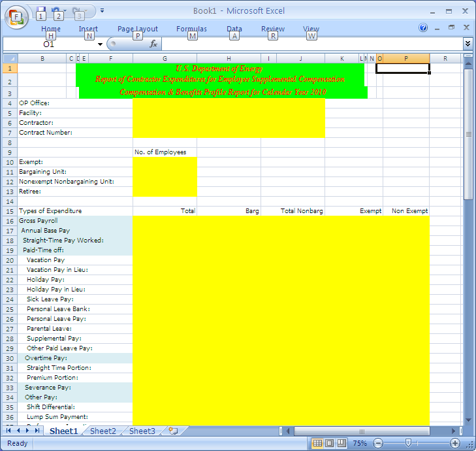Switch to the Sheet2 tab
Image resolution: width=476 pixels, height=451 pixels.
click(x=103, y=431)
